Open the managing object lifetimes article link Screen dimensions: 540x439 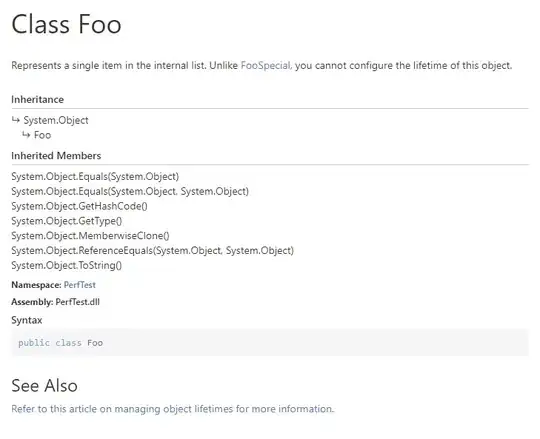click(x=173, y=409)
